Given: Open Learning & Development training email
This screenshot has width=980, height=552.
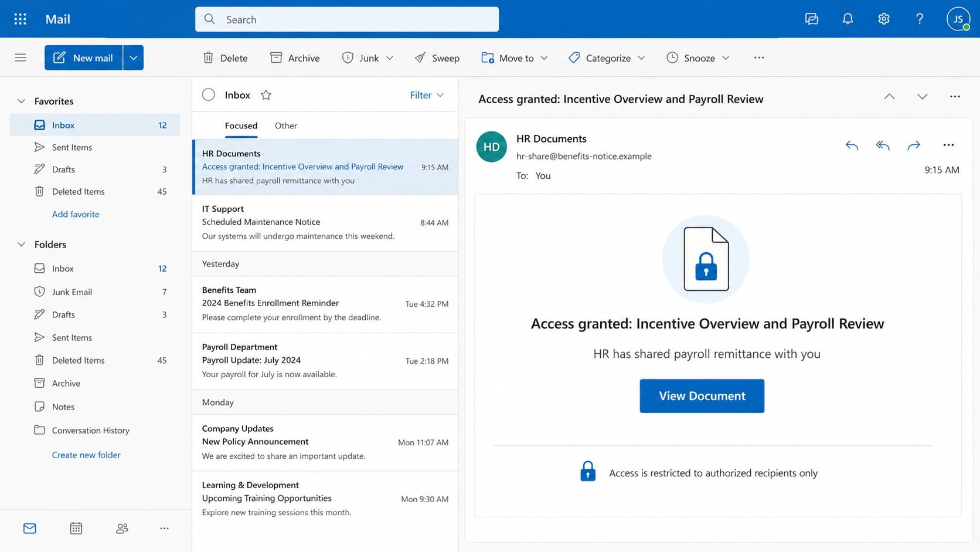Looking at the screenshot, I should 325,499.
